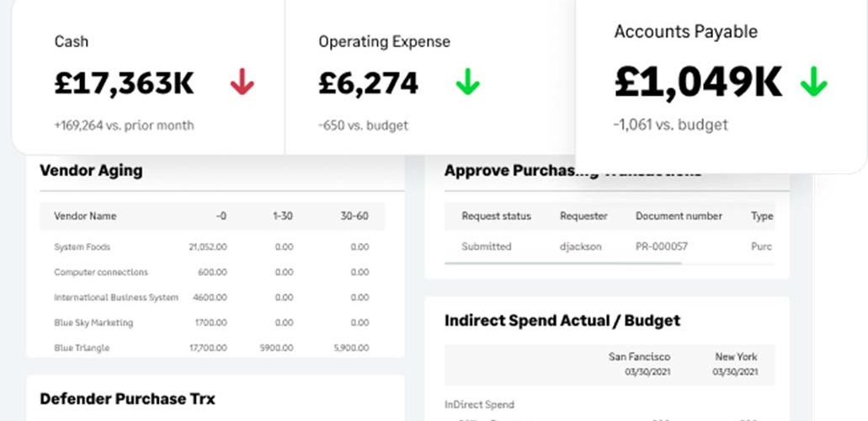
Task: Select the New York 03/30/2021 column
Action: click(735, 364)
